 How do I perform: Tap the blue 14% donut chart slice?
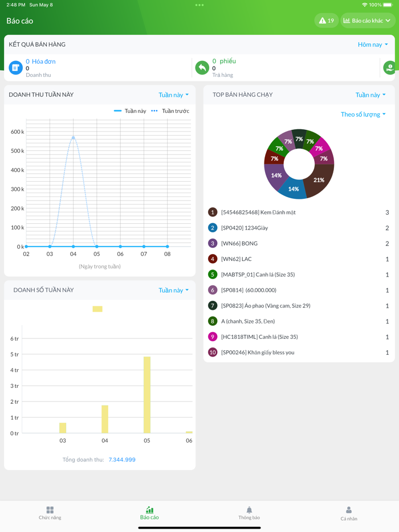tap(293, 189)
